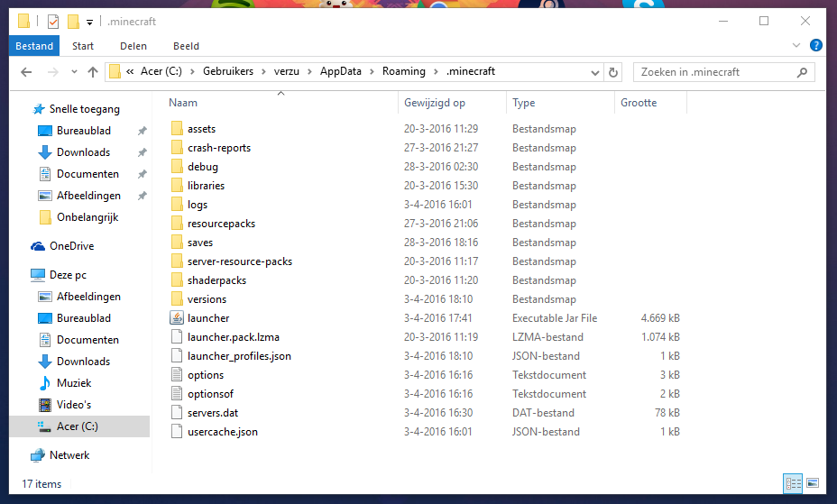Select the launcher.pack.lzma file icon
This screenshot has width=837, height=504.
tap(177, 337)
